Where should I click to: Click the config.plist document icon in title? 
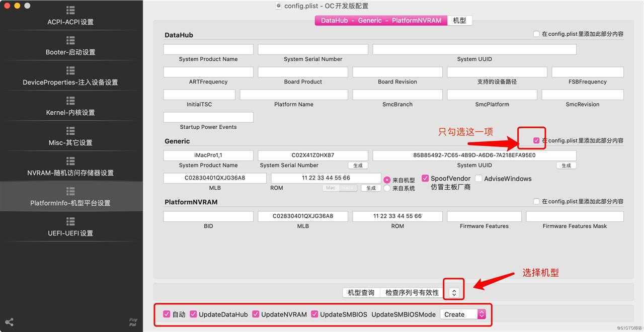[278, 6]
